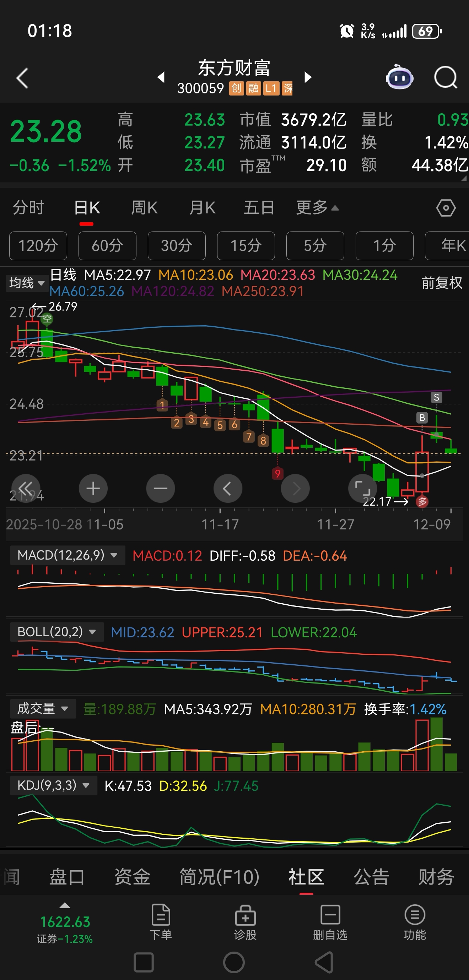The height and width of the screenshot is (980, 469).
Task: Expand the 成交量 indicator dropdown
Action: tap(43, 708)
